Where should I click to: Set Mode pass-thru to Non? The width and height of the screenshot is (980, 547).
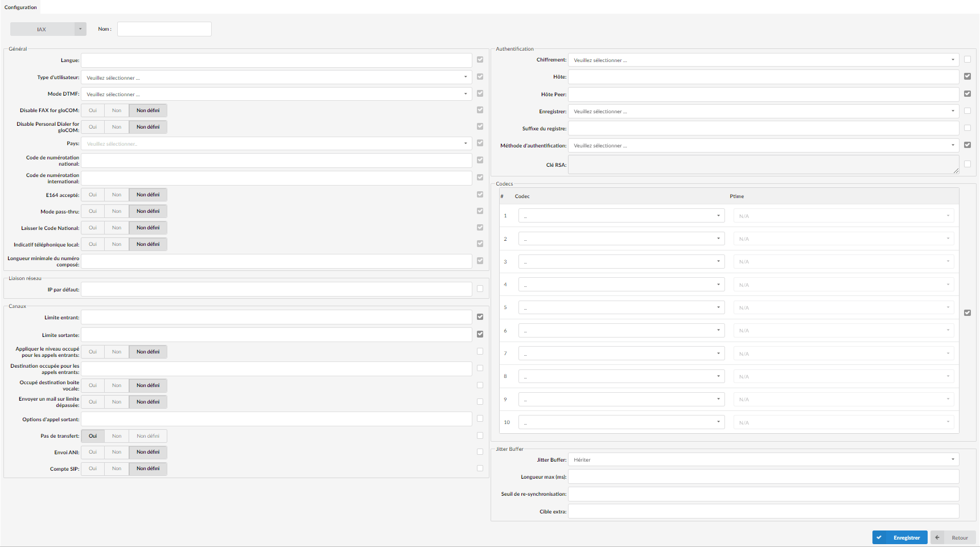(x=117, y=211)
